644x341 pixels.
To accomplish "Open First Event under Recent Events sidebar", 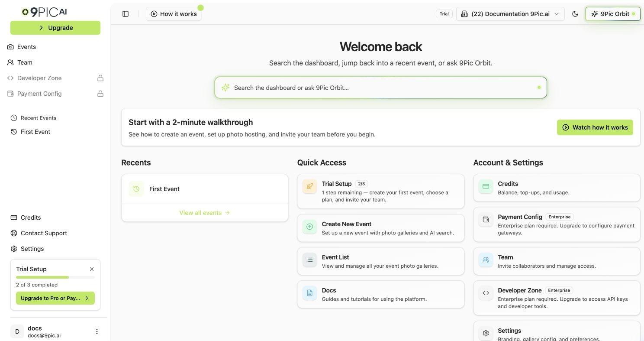I will click(x=55, y=132).
